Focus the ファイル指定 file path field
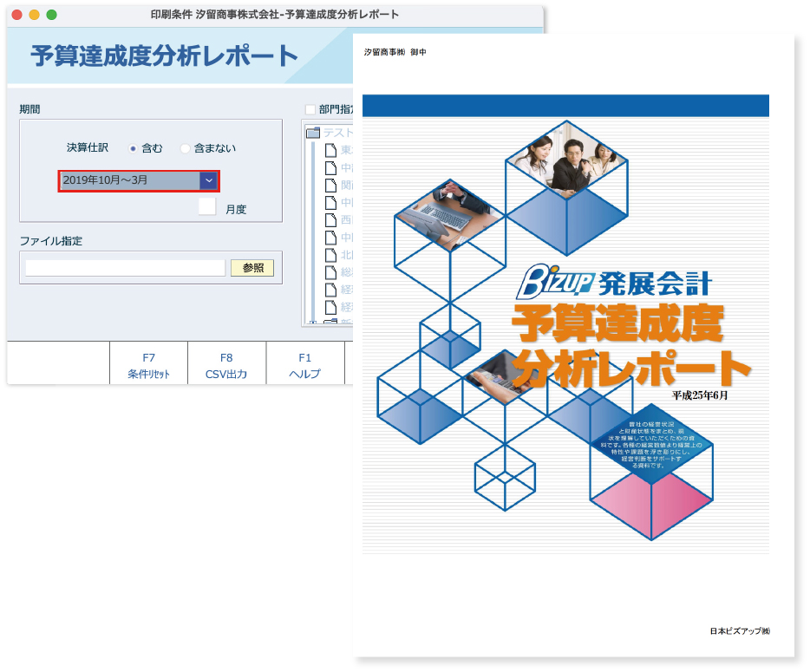 pos(126,268)
